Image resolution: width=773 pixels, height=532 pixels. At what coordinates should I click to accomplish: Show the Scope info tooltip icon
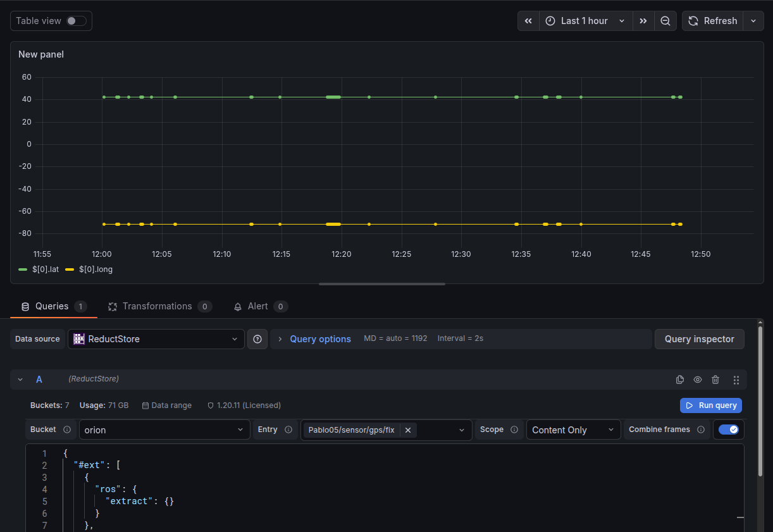514,430
